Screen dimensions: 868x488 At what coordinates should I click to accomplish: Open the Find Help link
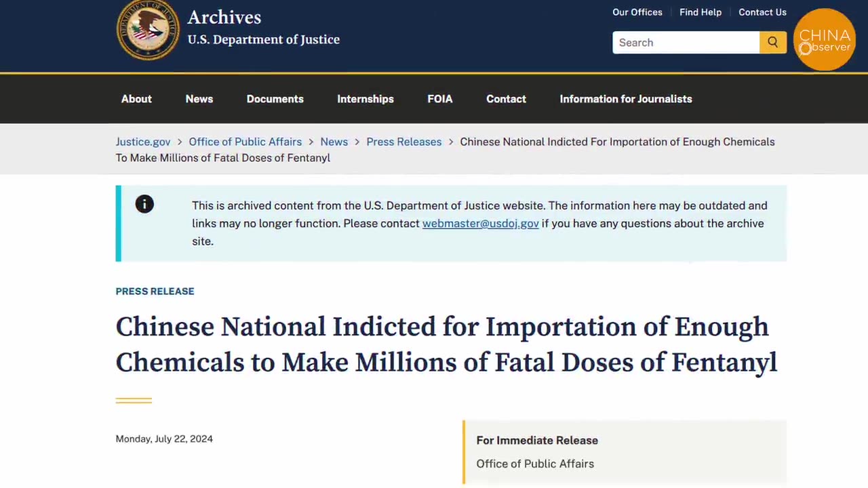[701, 12]
